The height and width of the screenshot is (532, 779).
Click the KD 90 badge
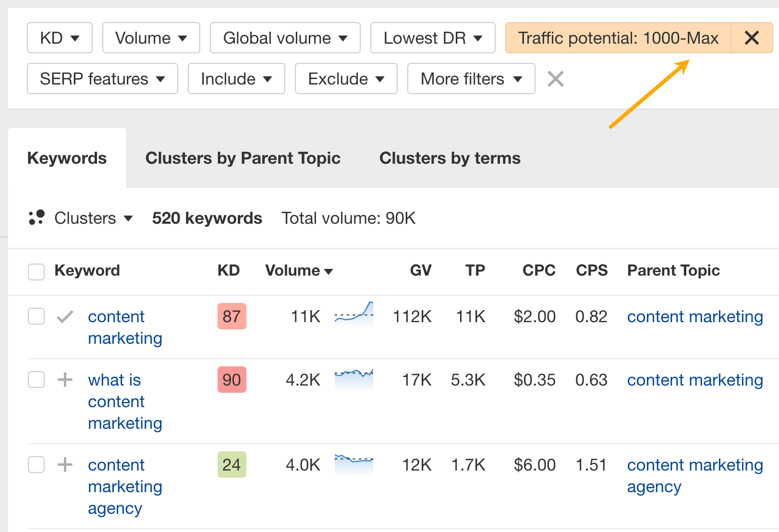(231, 379)
